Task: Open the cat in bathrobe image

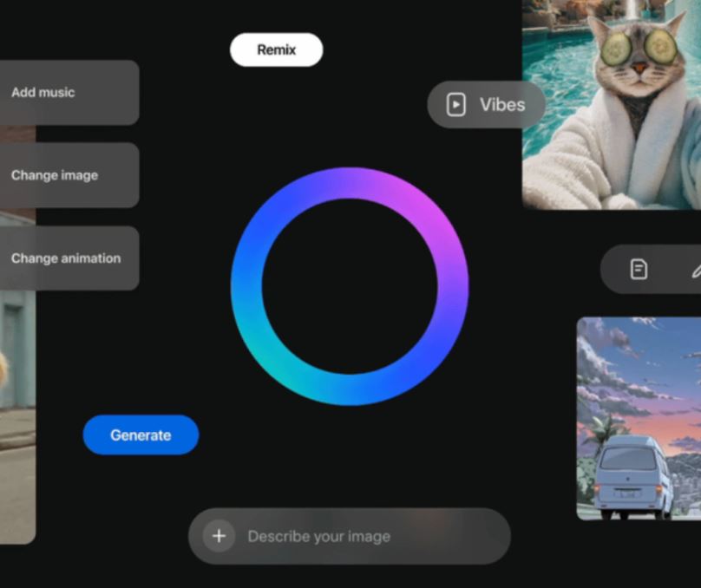Action: pyautogui.click(x=612, y=105)
